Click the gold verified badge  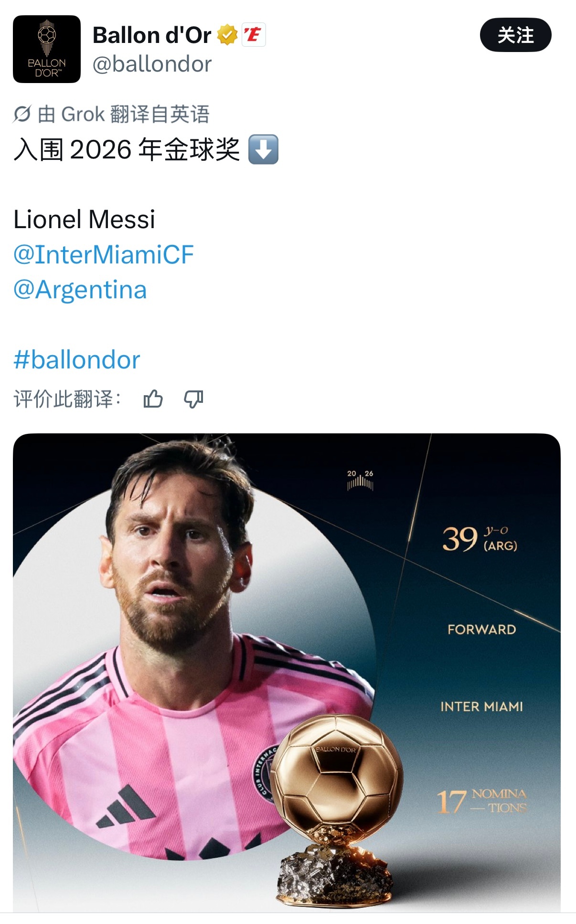pyautogui.click(x=227, y=35)
